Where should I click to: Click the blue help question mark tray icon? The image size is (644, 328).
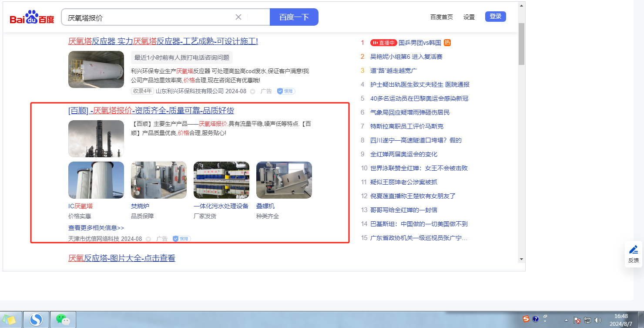[x=536, y=319]
